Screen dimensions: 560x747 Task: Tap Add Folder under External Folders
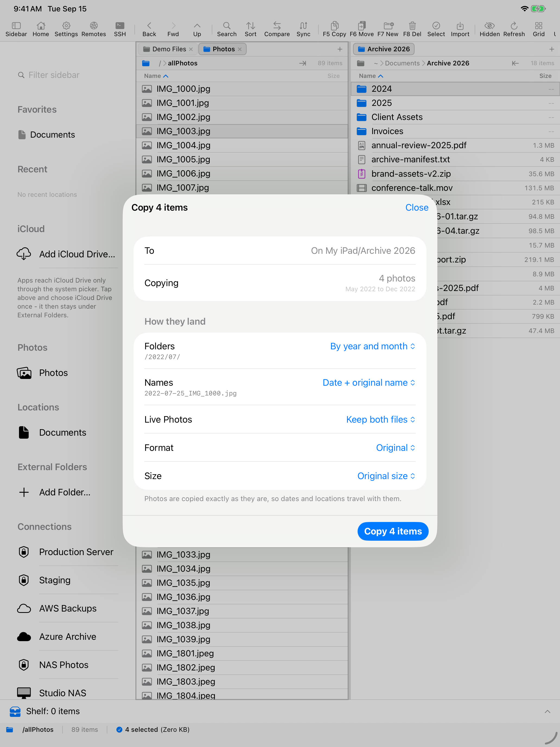click(x=54, y=492)
